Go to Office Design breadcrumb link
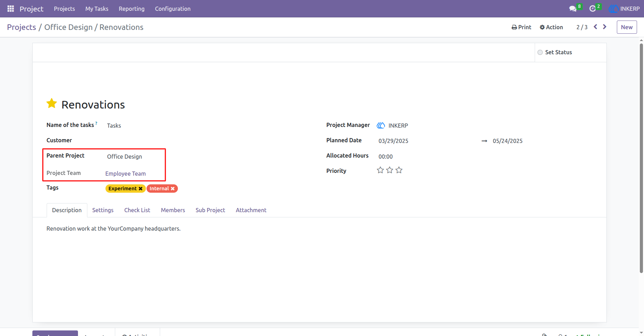 point(69,27)
